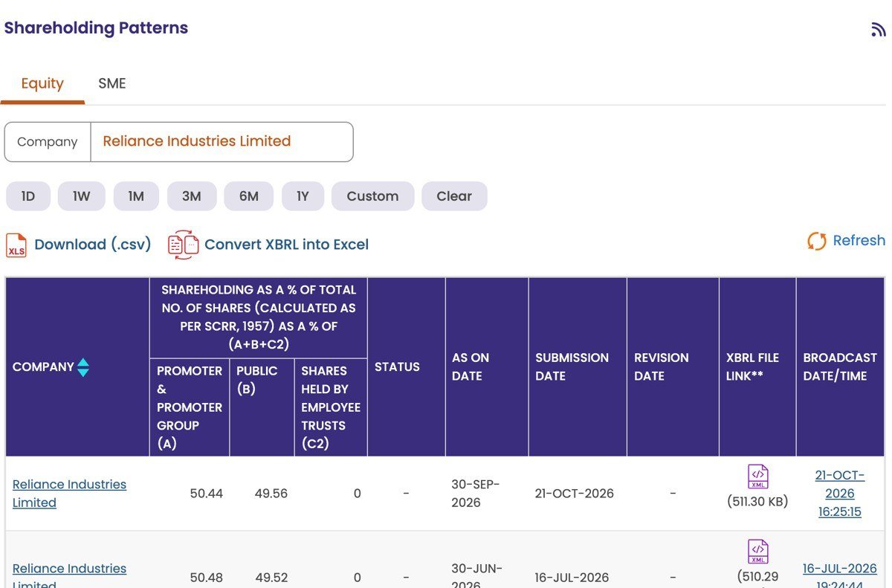The image size is (892, 588).
Task: Open Reliance Industries Limited link in second row
Action: (69, 575)
